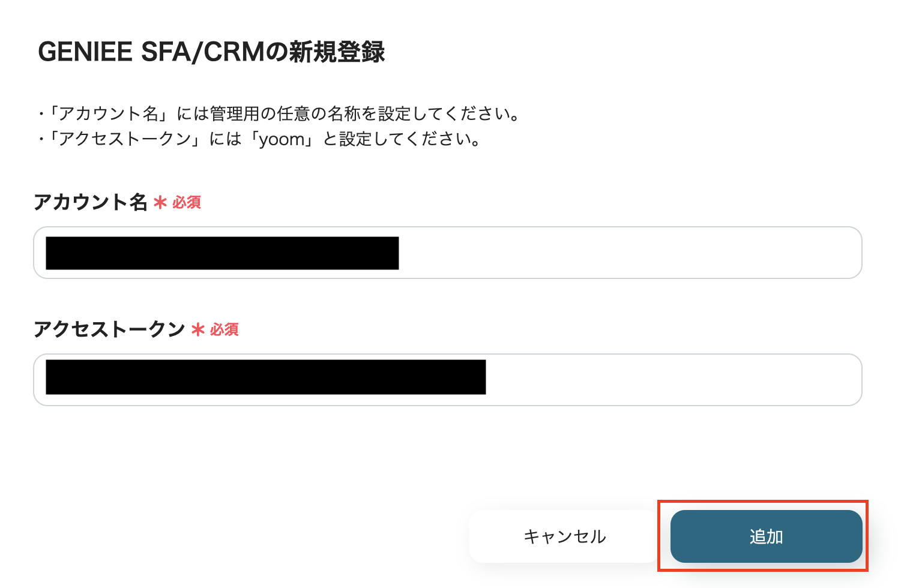
Task: Click the アカウント名 field label
Action: pyautogui.click(x=91, y=202)
